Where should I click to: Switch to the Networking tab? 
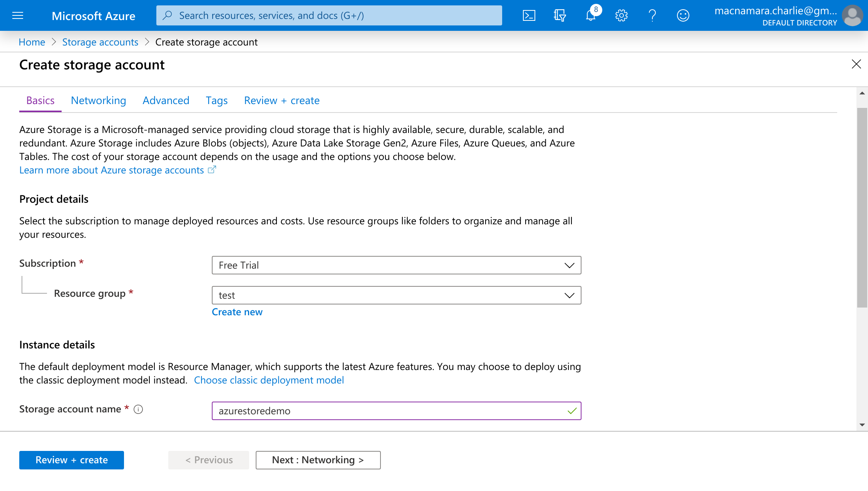point(99,100)
